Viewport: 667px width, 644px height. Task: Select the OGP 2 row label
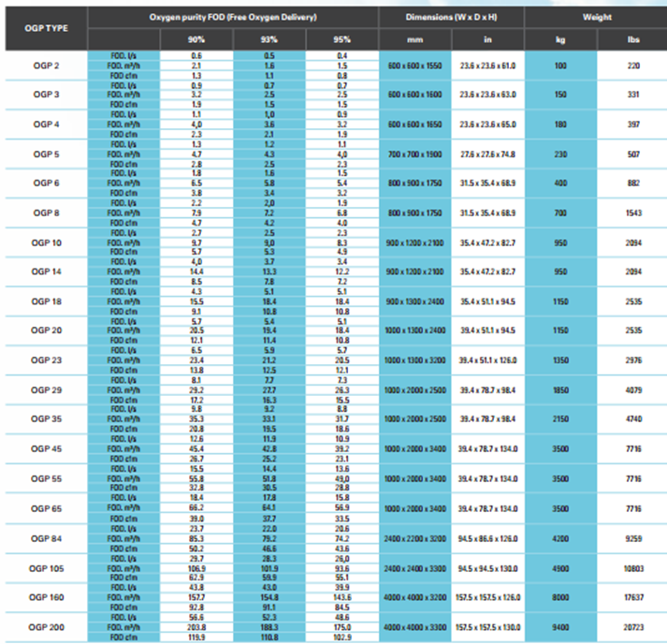[47, 66]
